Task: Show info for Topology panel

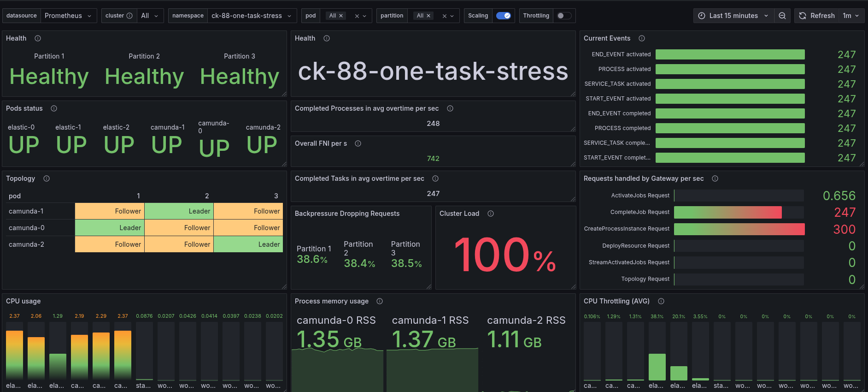Action: (x=47, y=178)
